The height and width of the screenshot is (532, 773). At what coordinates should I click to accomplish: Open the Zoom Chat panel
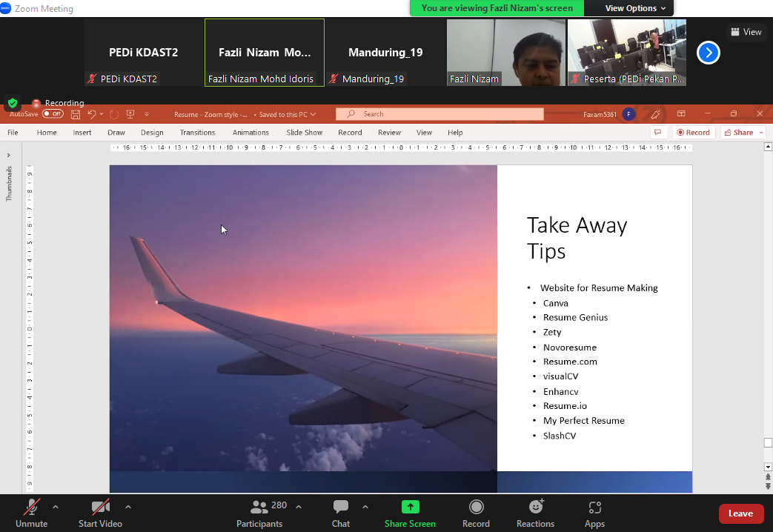pyautogui.click(x=341, y=508)
